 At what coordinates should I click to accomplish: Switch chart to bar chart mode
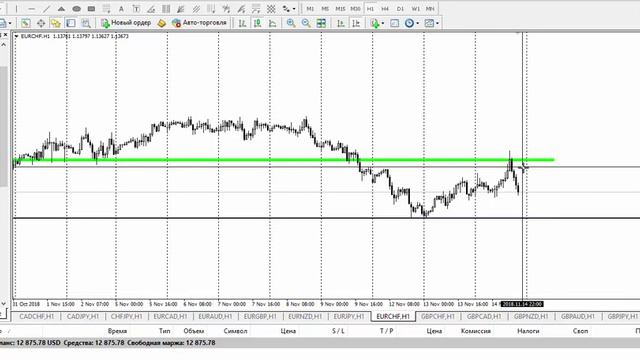coord(242,23)
